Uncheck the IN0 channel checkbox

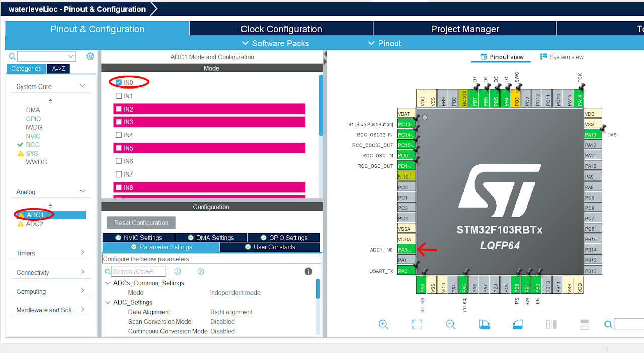point(119,82)
